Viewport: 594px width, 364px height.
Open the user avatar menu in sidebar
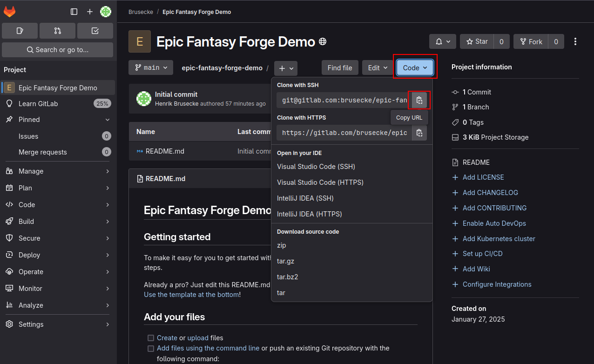pos(106,12)
